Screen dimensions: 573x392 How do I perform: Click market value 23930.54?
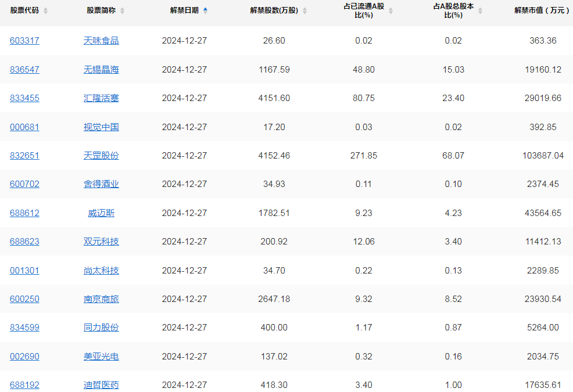click(x=543, y=299)
